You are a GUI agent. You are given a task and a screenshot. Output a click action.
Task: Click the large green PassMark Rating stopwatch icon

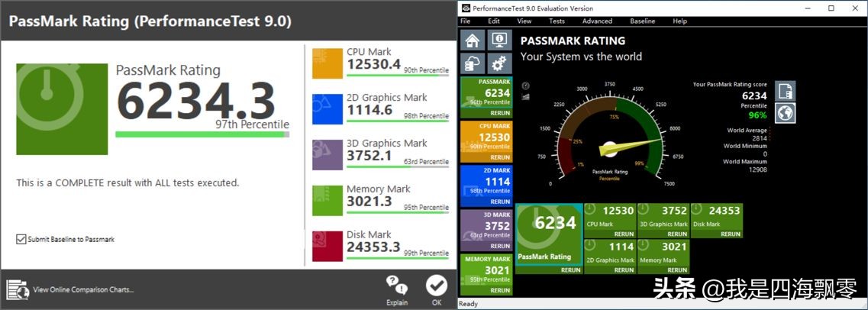pos(62,109)
